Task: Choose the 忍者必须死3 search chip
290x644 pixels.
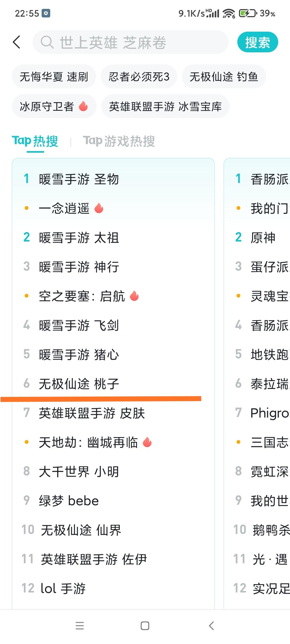Action: [139, 76]
